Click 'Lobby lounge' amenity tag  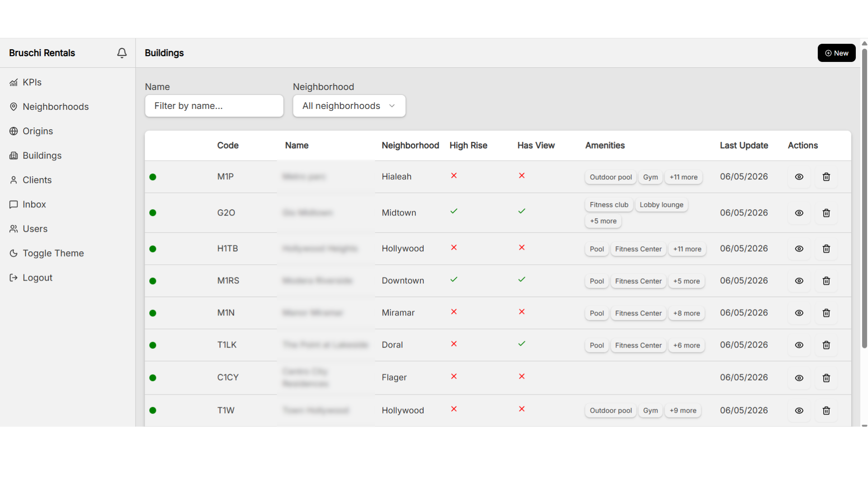661,205
